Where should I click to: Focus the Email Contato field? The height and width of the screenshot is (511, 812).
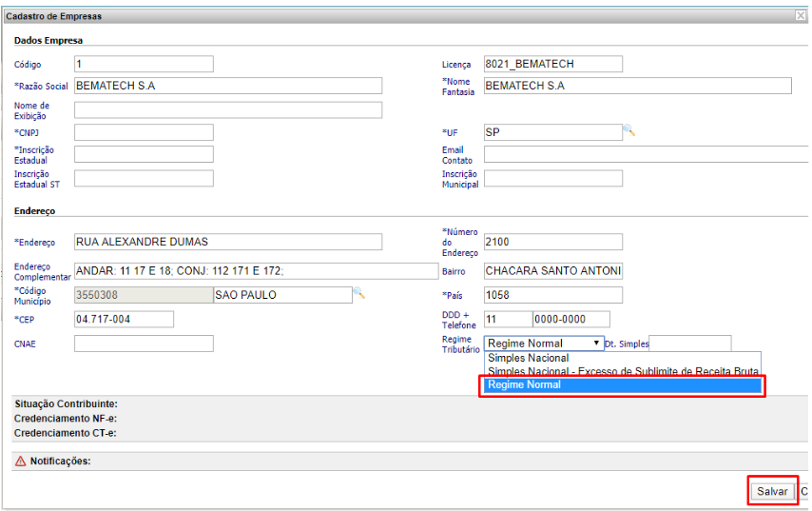pos(647,154)
